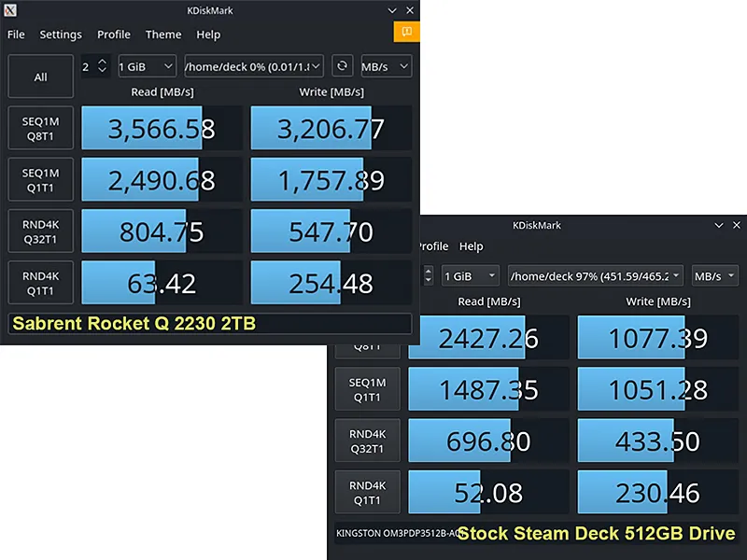The image size is (747, 560).
Task: Increase the test count stepper showing 2
Action: pyautogui.click(x=102, y=62)
